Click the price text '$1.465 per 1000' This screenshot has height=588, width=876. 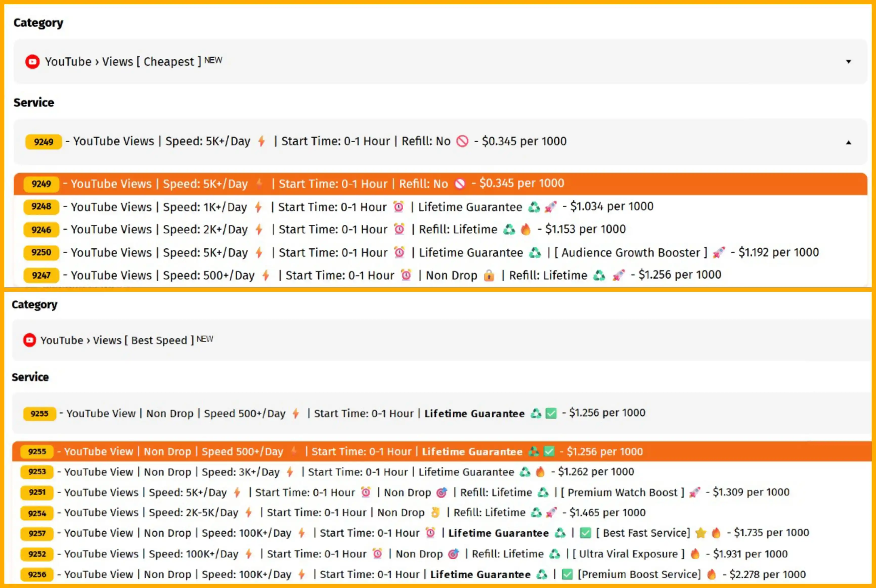tap(607, 513)
